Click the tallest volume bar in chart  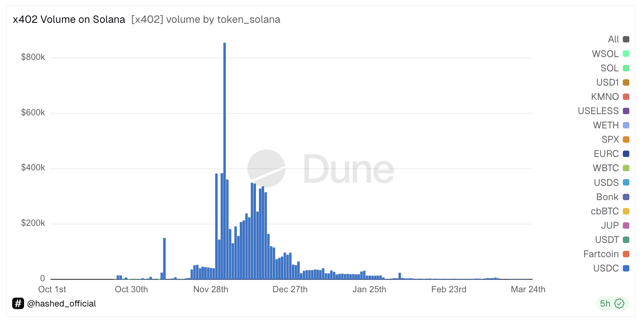pos(225,161)
